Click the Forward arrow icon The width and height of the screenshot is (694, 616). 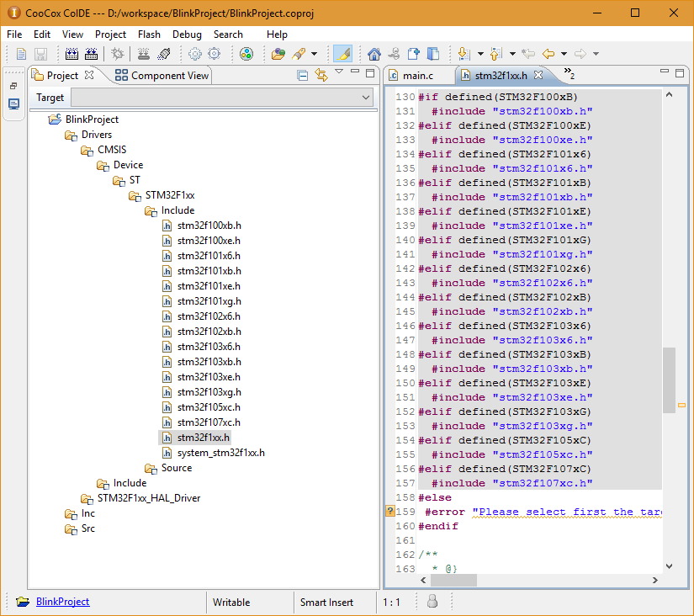580,54
